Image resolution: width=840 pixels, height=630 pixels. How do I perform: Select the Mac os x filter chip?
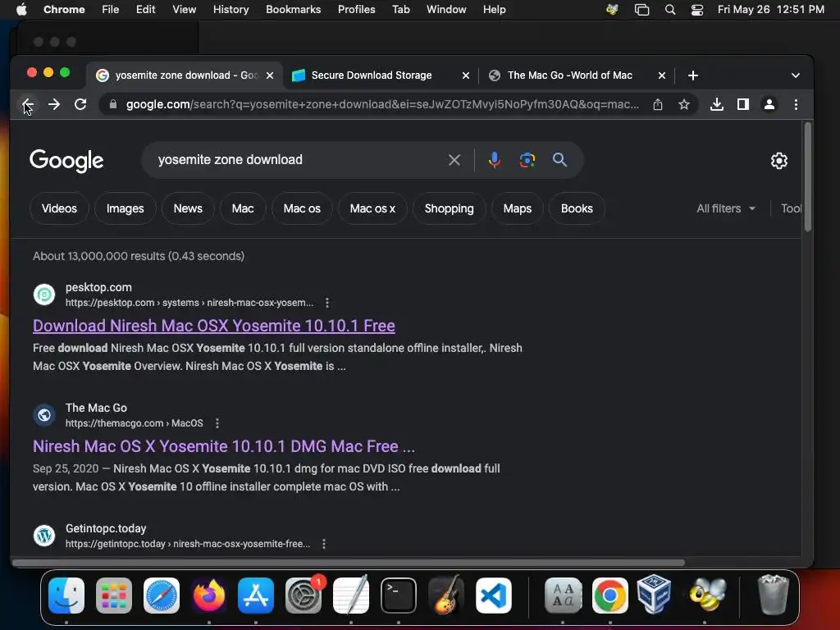pyautogui.click(x=372, y=208)
